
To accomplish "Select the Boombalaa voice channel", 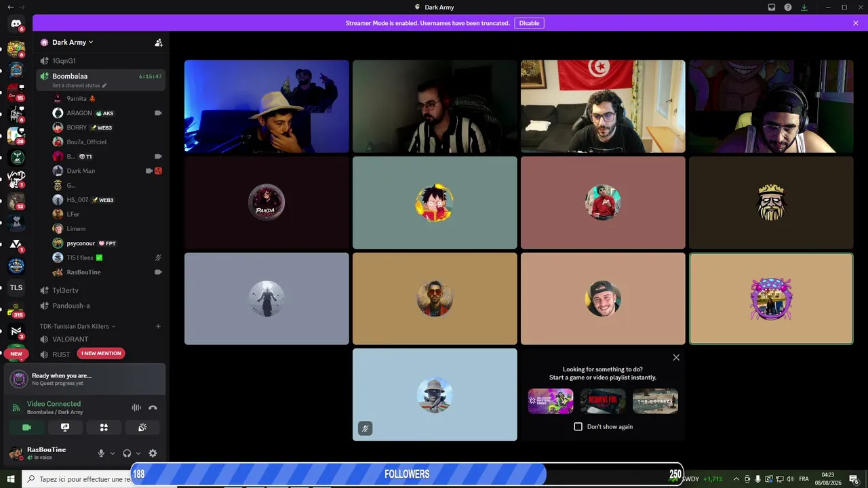I will (100, 76).
